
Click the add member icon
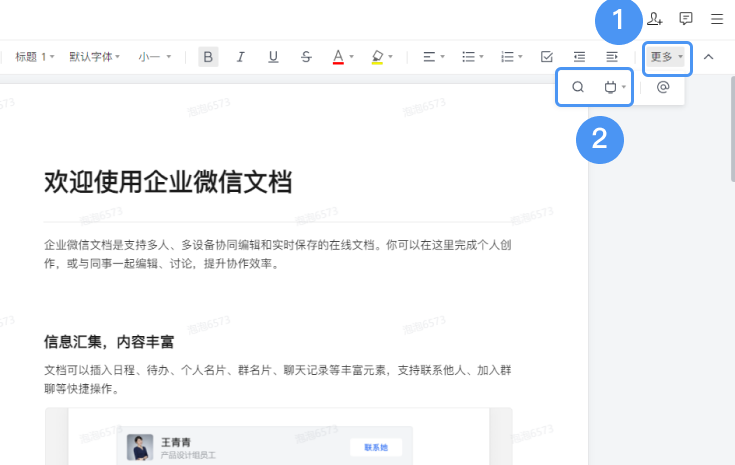click(x=654, y=19)
